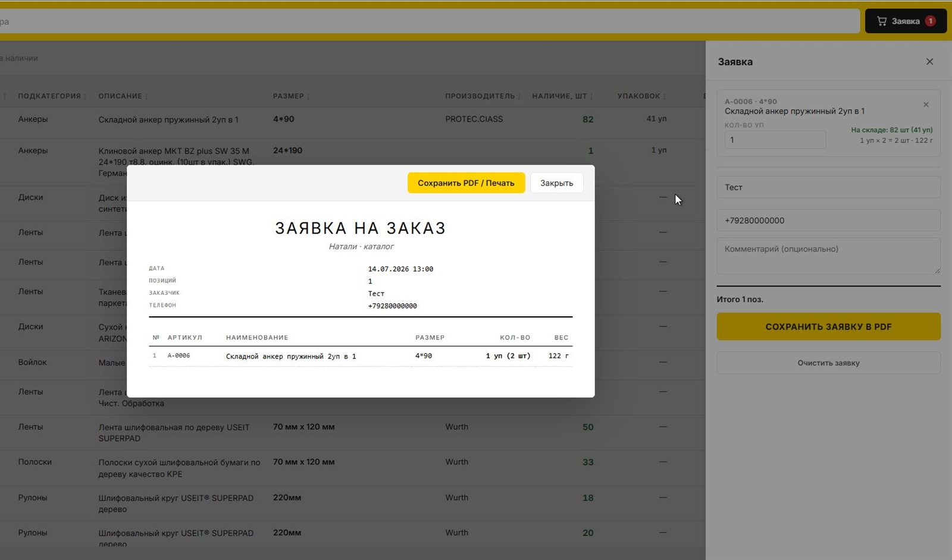Click Очистить заявку button
Screen dimensions: 952x560
coord(828,363)
